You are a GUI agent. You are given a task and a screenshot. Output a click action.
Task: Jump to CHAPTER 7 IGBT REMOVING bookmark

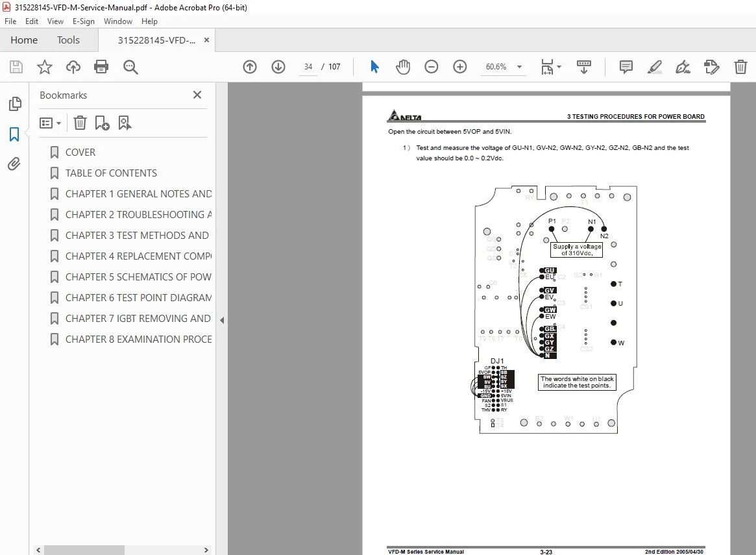138,318
